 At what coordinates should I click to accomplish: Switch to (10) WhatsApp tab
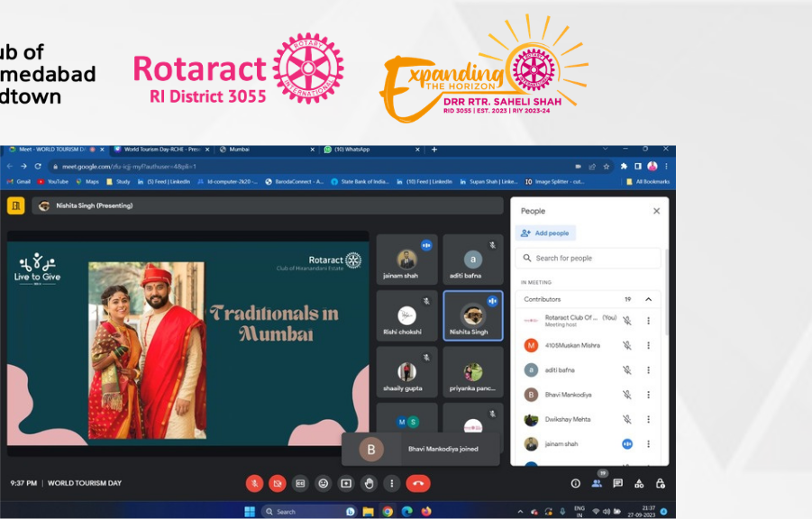(372, 150)
